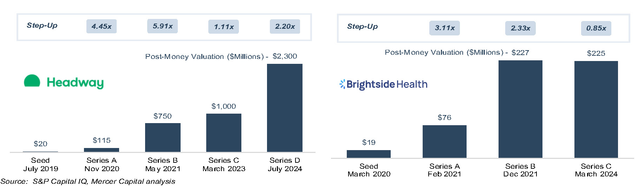
Task: Click Headway's Series A $115 bar
Action: click(102, 150)
